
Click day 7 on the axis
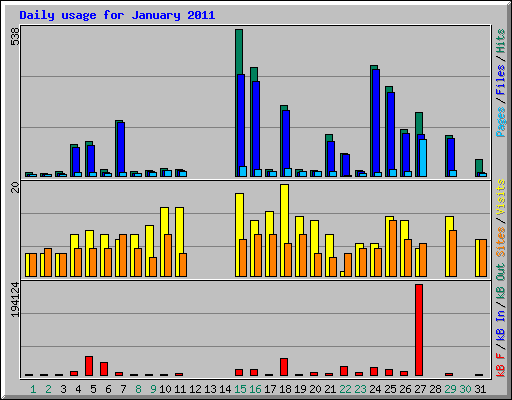pos(123,389)
